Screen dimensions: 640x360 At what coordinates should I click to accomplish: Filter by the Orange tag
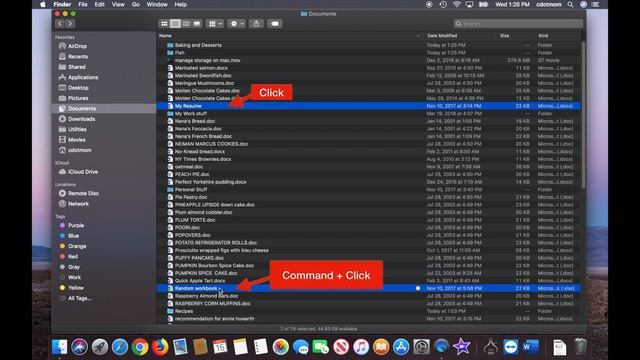77,246
